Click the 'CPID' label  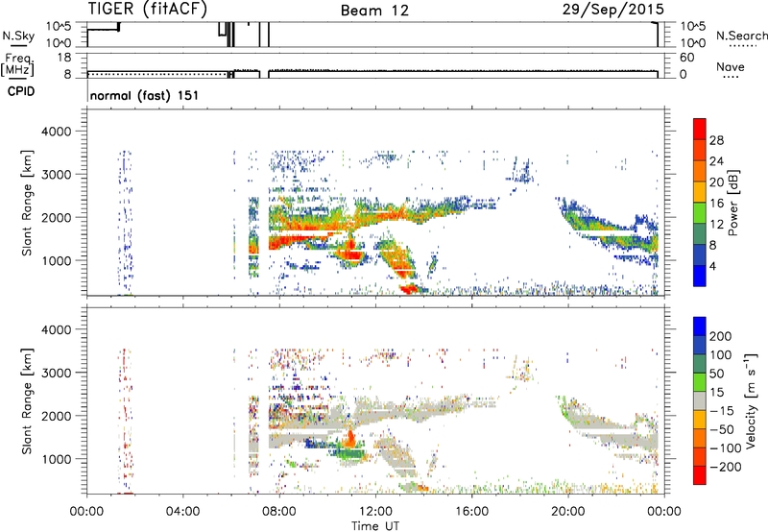point(21,91)
